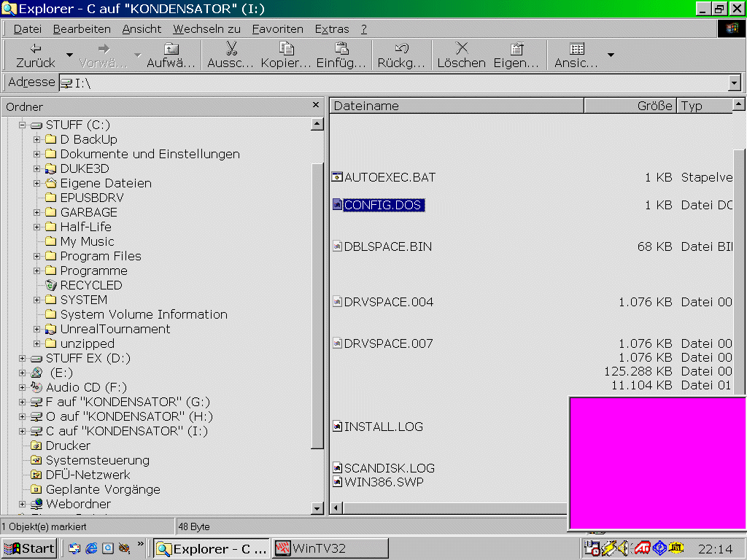The height and width of the screenshot is (560, 747).
Task: Open the Favoriten menu
Action: point(277,29)
